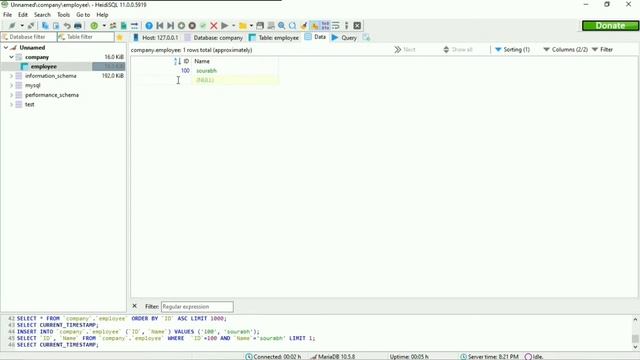Open the folder icon dropdown arrow

coord(251,26)
